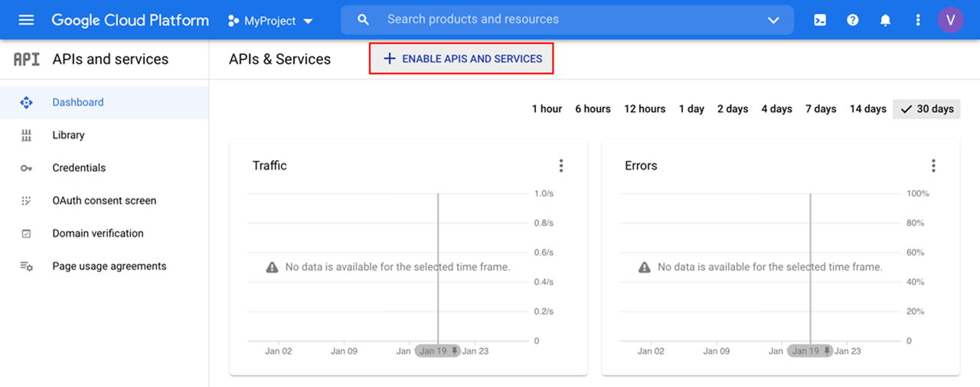The height and width of the screenshot is (387, 980).
Task: Open the notifications bell
Action: pos(886,20)
